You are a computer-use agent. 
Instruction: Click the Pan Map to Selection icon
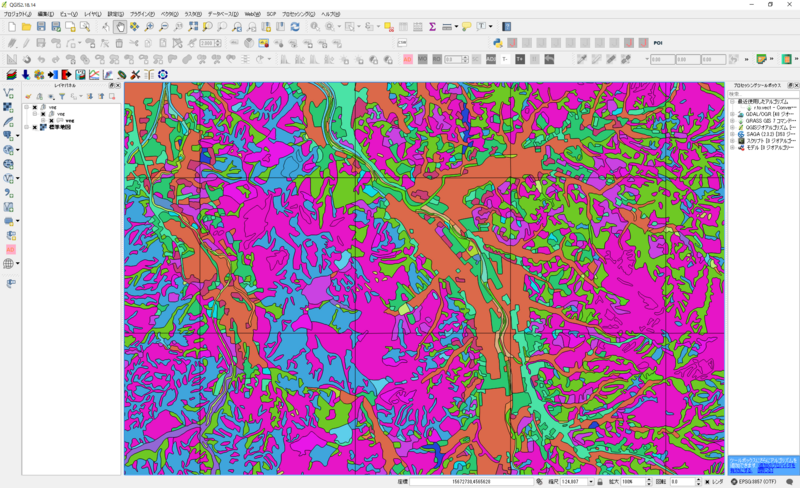point(134,27)
